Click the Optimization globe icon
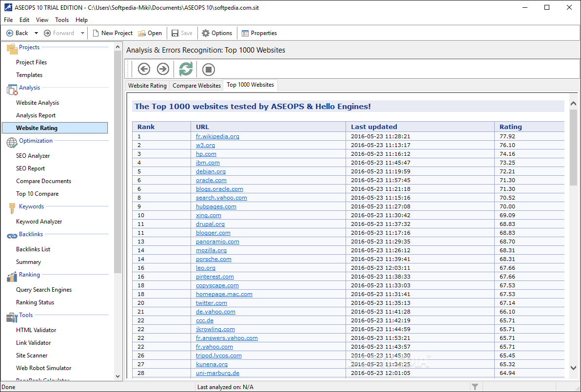581x392 pixels. (12, 143)
